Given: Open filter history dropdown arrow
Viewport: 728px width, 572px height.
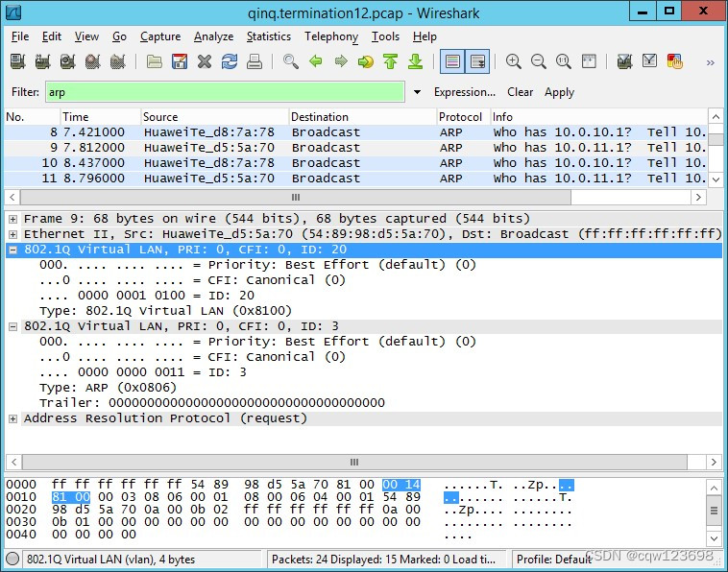Looking at the screenshot, I should point(418,92).
